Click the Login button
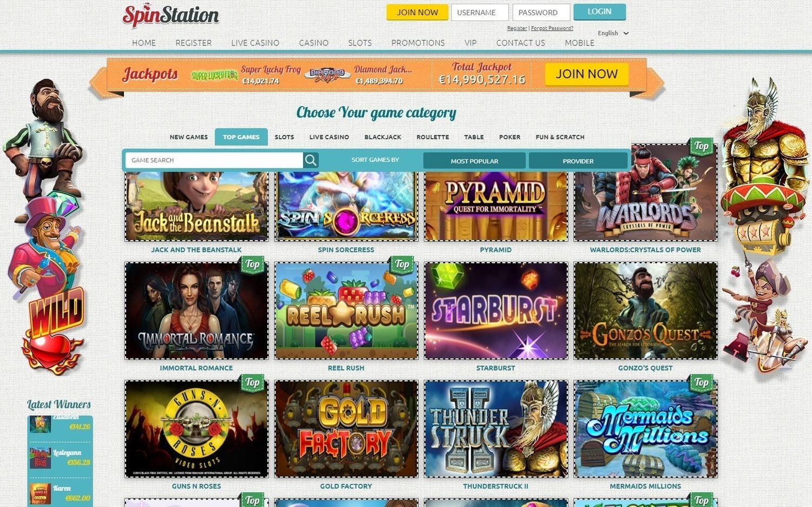 tap(599, 12)
